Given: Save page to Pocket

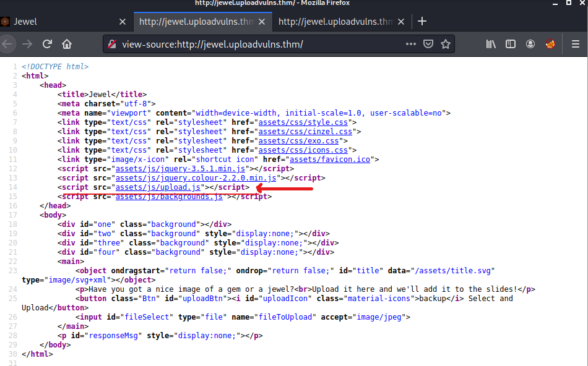Looking at the screenshot, I should [x=428, y=45].
